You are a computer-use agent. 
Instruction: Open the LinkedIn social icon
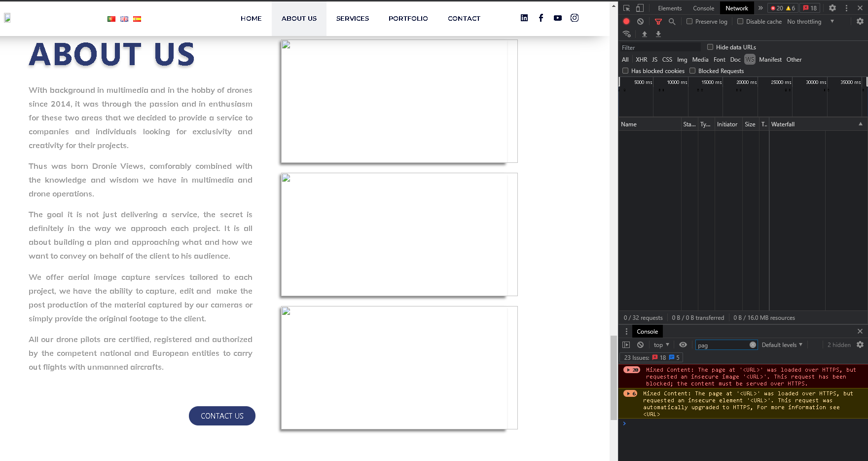click(x=524, y=18)
